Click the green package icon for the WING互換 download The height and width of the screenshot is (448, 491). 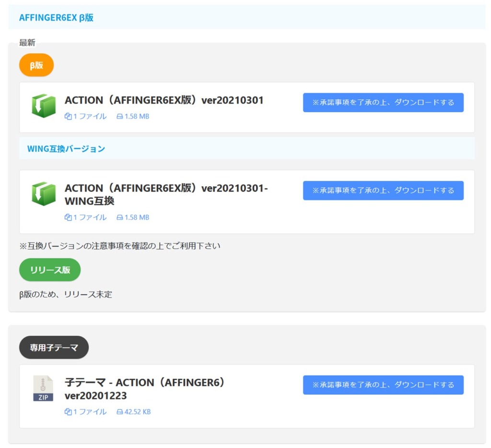pyautogui.click(x=44, y=194)
